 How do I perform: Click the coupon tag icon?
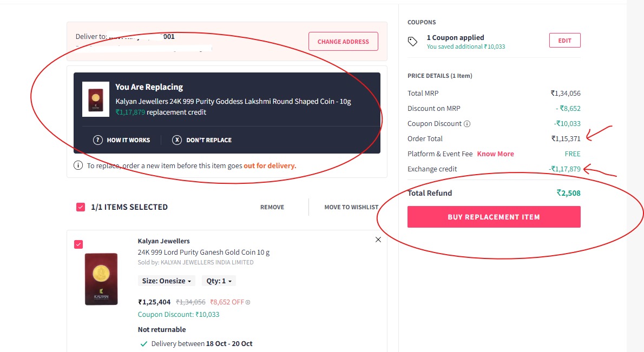[412, 42]
